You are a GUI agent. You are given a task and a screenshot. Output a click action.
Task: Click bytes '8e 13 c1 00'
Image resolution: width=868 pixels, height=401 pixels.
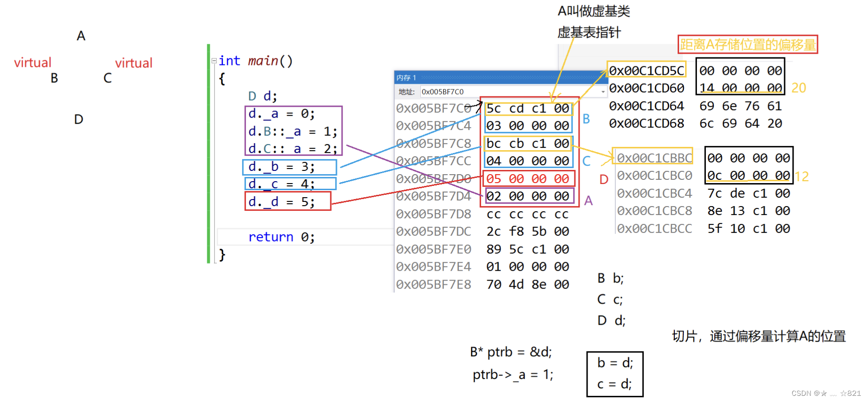(749, 211)
